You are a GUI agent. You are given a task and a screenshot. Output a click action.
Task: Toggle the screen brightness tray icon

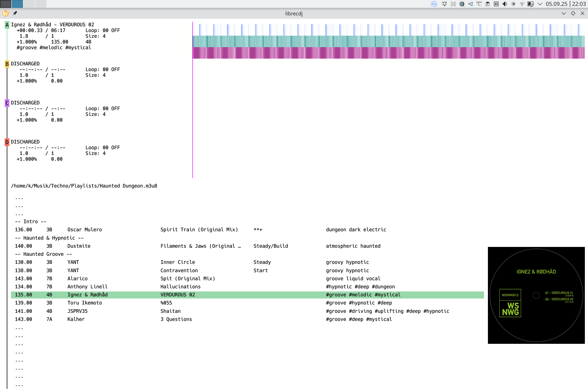[x=513, y=4]
